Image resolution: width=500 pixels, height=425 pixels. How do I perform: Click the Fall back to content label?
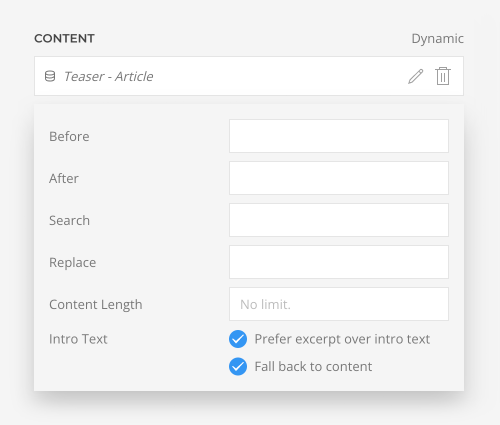[x=313, y=366]
